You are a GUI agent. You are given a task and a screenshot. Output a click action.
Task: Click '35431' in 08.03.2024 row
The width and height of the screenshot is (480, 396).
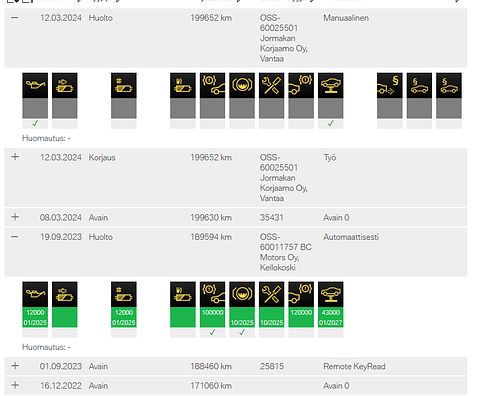[272, 218]
